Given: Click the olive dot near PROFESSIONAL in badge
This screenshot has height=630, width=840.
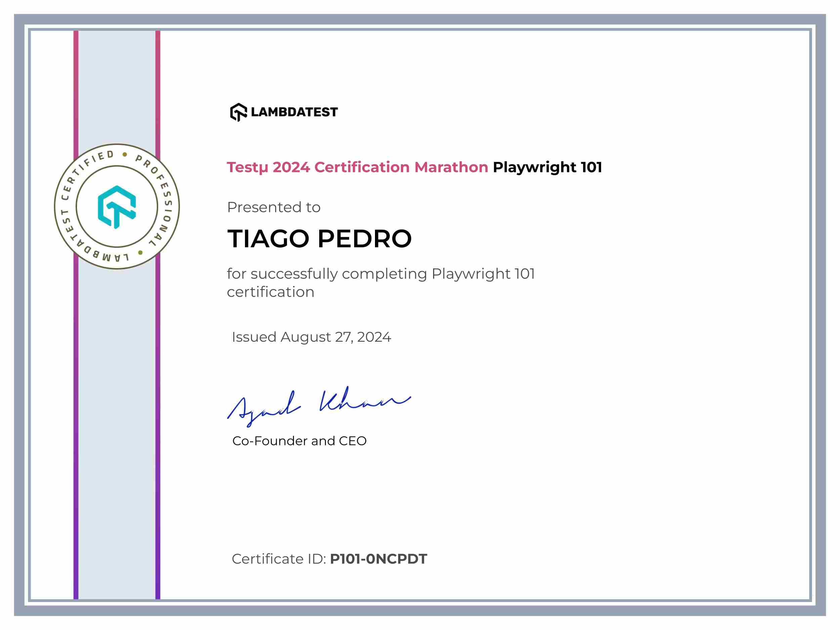Looking at the screenshot, I should click(x=125, y=154).
